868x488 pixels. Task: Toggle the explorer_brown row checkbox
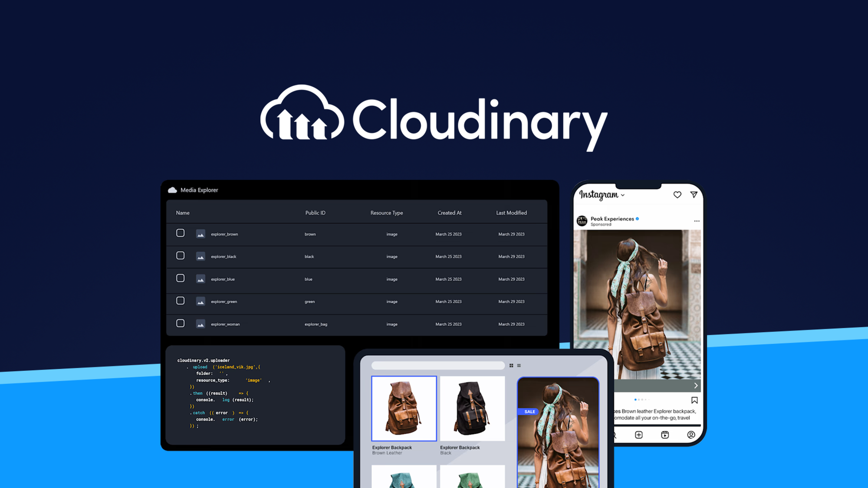pos(180,233)
